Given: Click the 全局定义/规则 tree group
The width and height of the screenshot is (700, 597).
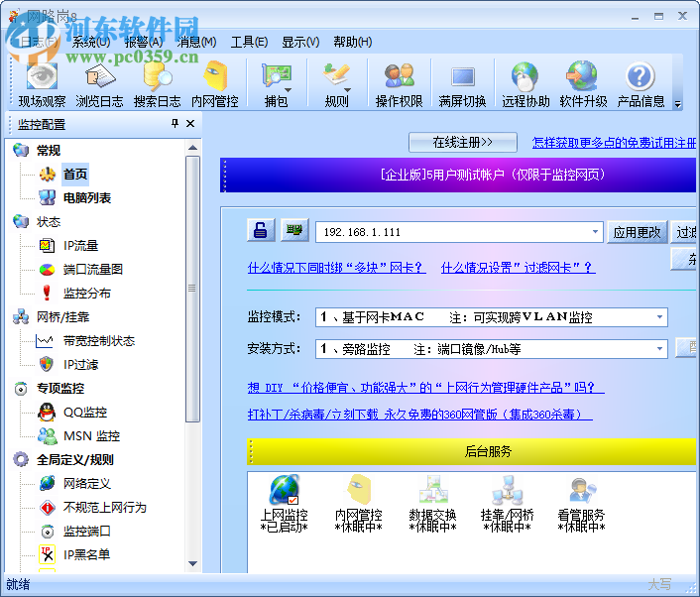Looking at the screenshot, I should point(75,460).
